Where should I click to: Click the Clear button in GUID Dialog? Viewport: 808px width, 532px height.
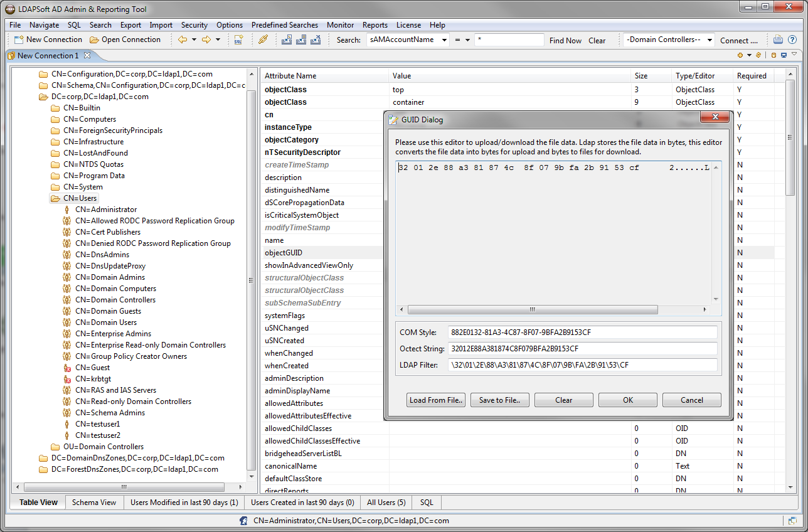point(564,400)
